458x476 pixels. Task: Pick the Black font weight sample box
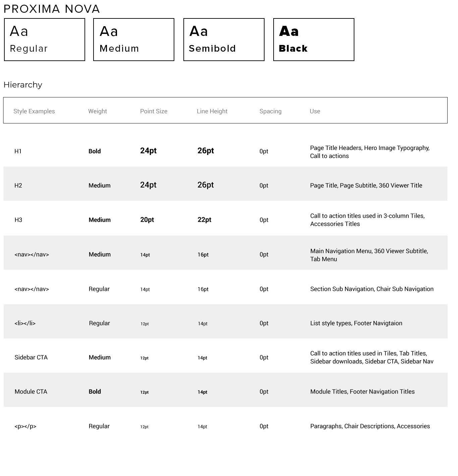pyautogui.click(x=314, y=40)
